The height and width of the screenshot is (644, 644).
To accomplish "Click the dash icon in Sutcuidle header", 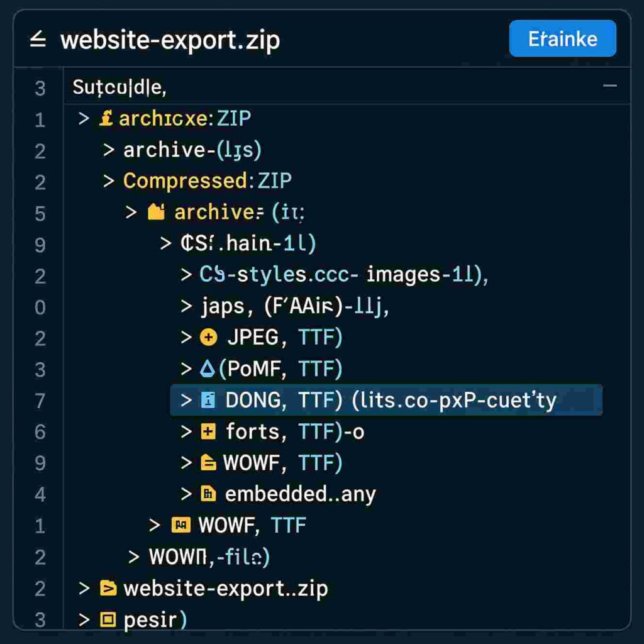I will (609, 86).
